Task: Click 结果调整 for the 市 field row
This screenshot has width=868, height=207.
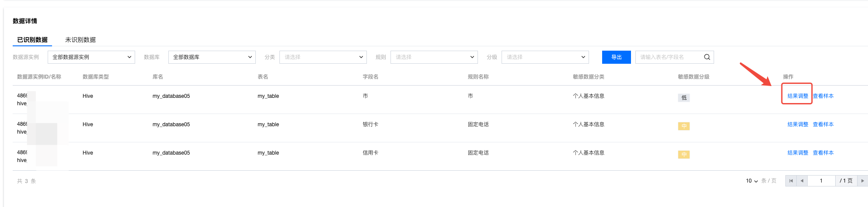Action: pyautogui.click(x=798, y=96)
